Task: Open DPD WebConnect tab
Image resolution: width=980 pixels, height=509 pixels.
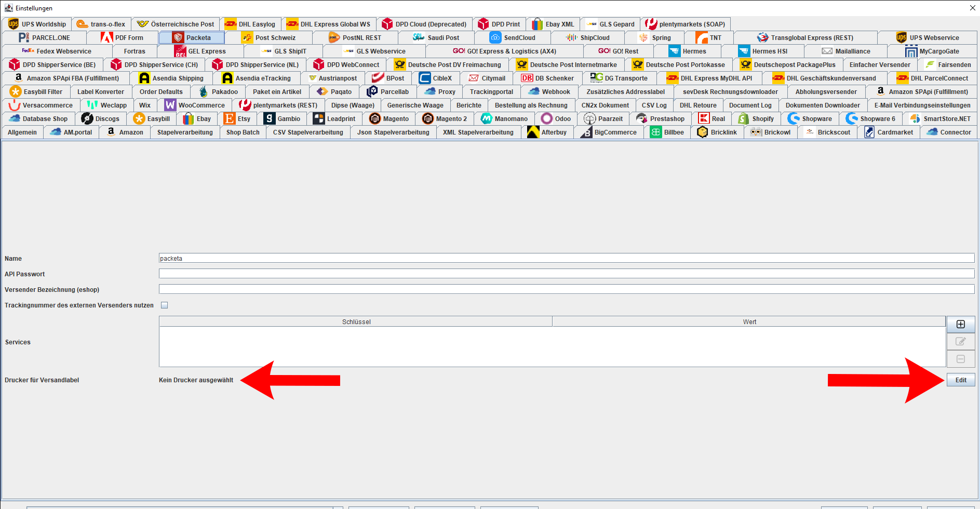Action: pos(346,64)
